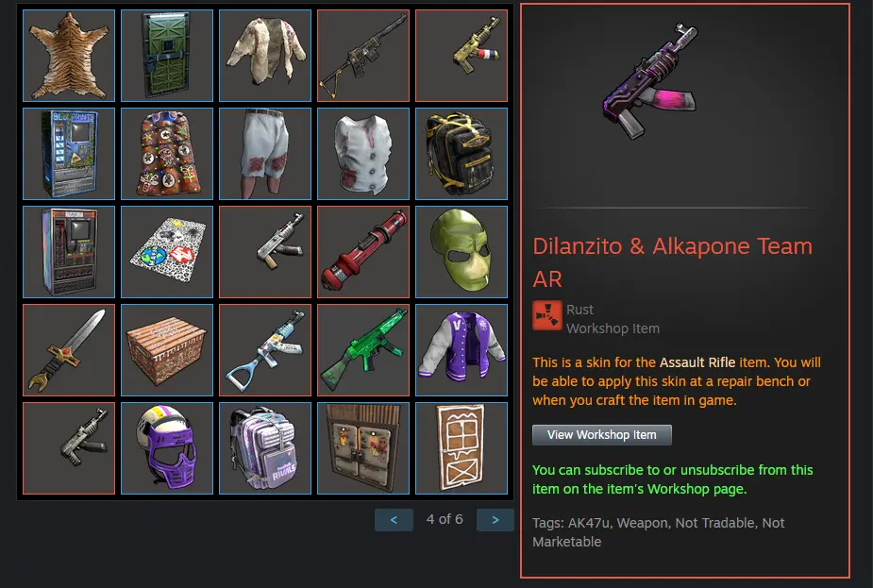The height and width of the screenshot is (588, 873).
Task: Select the fur coat jacket item
Action: [265, 56]
